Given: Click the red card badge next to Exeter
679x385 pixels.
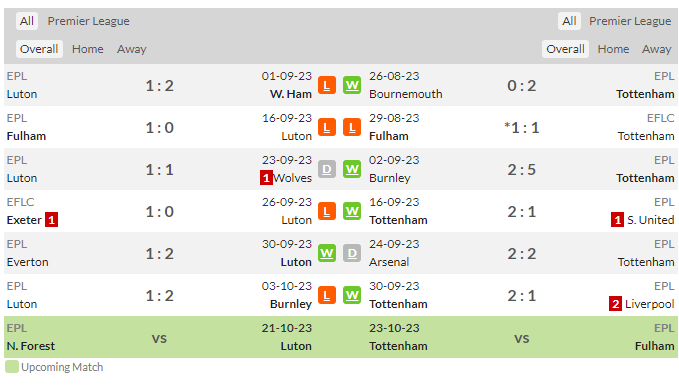Looking at the screenshot, I should [52, 220].
